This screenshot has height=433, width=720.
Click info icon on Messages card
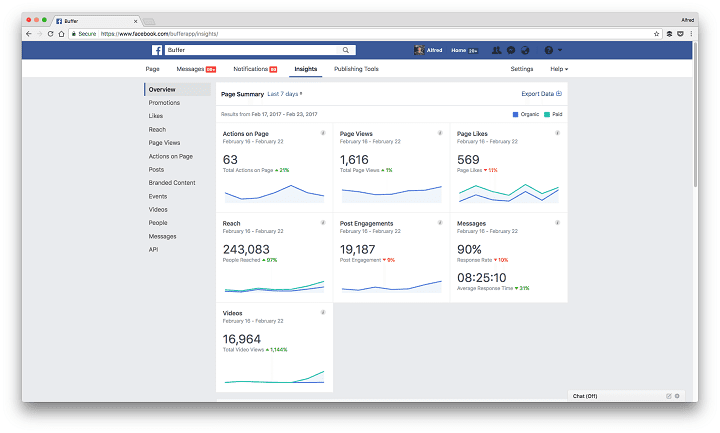coord(557,223)
